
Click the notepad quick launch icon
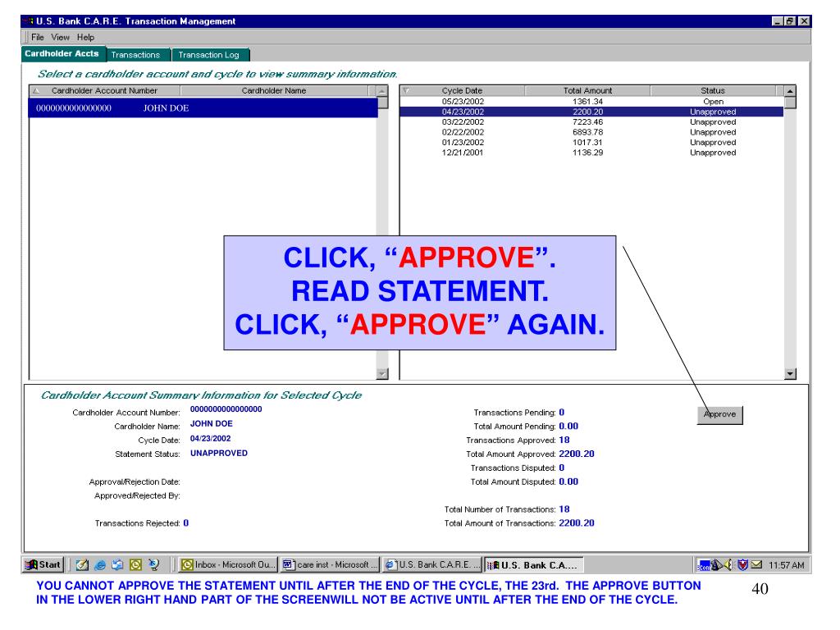[81, 564]
